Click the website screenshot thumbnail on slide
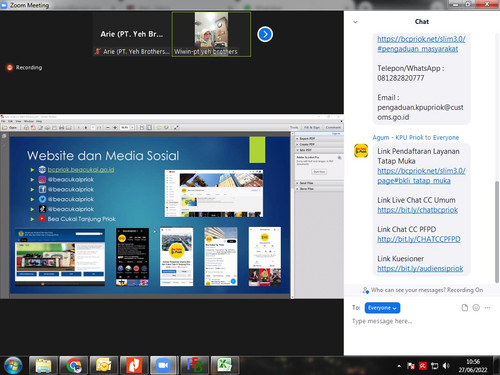Image resolution: width=500 pixels, height=375 pixels. click(60, 257)
